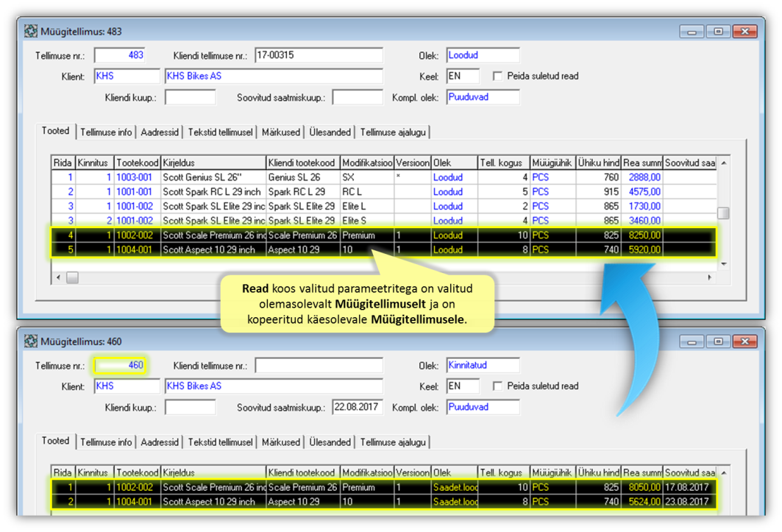
Task: Click Kompl. olek field in order 483 window
Action: point(483,97)
